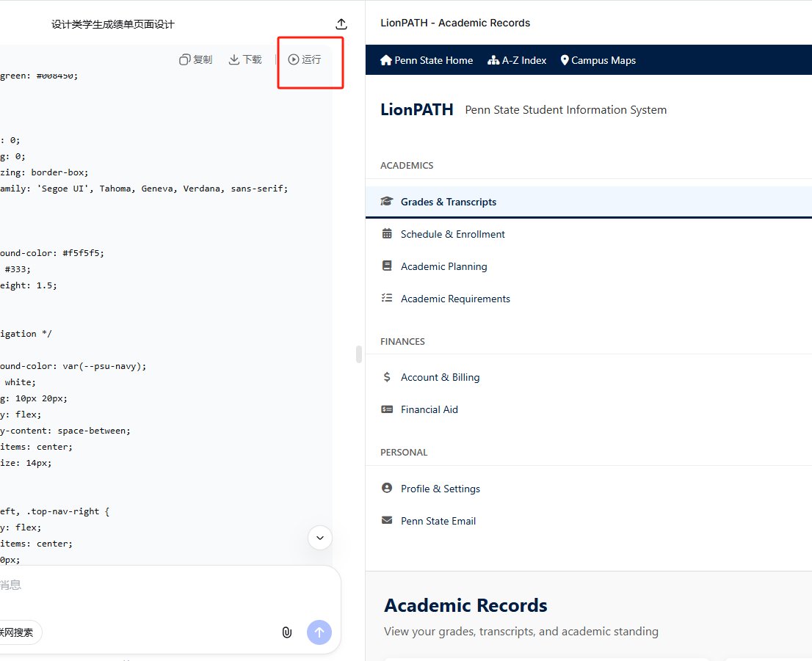Click the code line with 'Segoe UI' fonts
Screen dimensions: 812x661
[x=144, y=189]
